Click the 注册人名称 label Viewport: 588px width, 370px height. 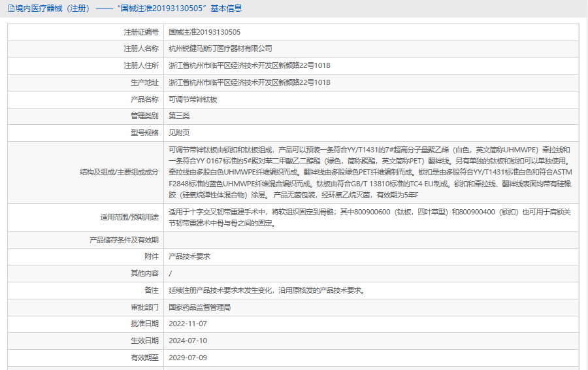(x=141, y=49)
